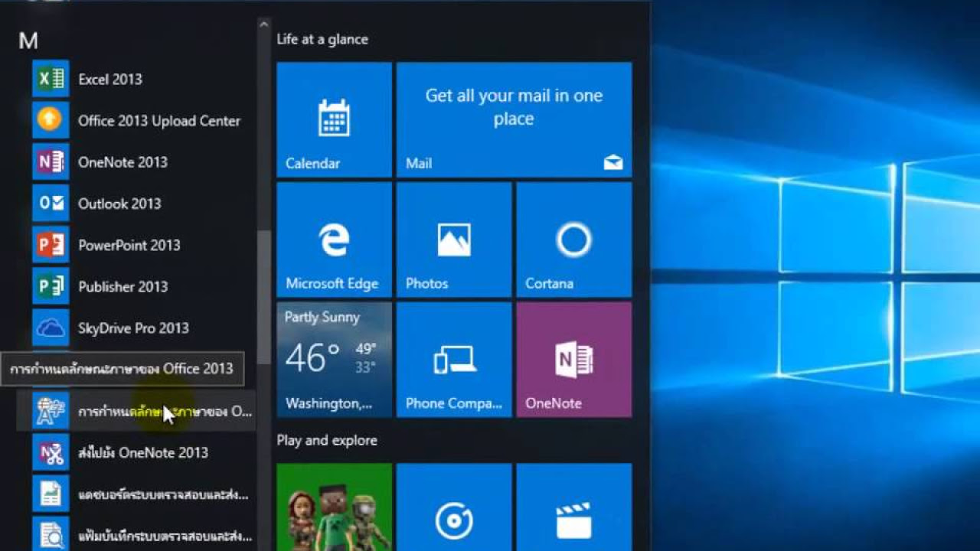Open the Calendar tile
Image resolution: width=980 pixels, height=551 pixels.
334,119
